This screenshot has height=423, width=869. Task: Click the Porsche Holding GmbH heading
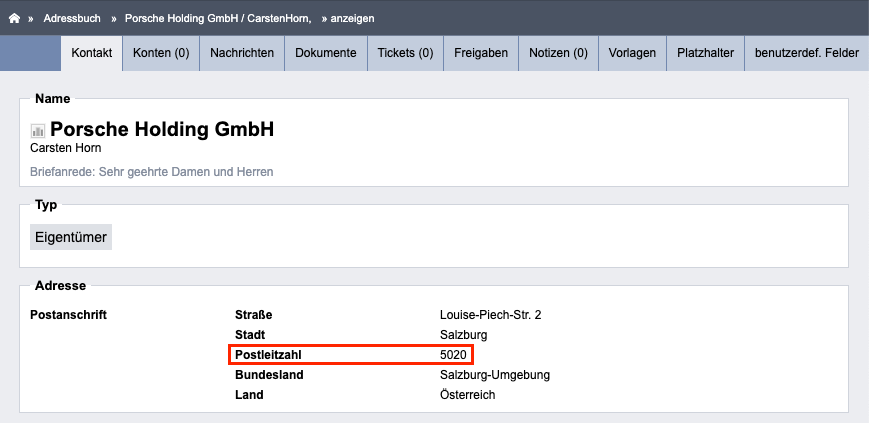click(162, 130)
